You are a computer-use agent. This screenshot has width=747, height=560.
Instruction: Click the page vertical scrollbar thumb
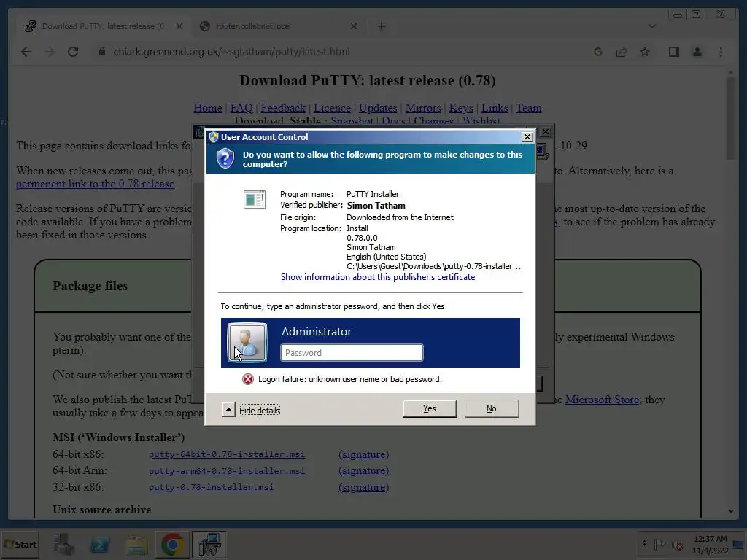(731, 118)
